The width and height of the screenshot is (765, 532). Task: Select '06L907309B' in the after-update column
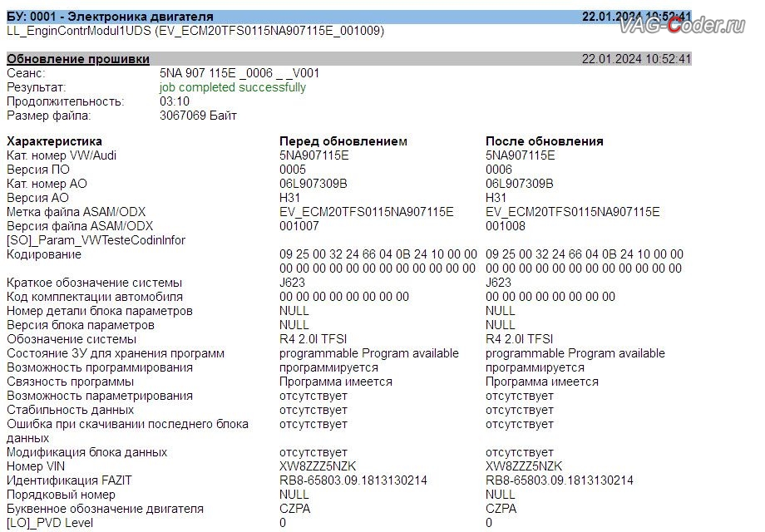tap(519, 184)
